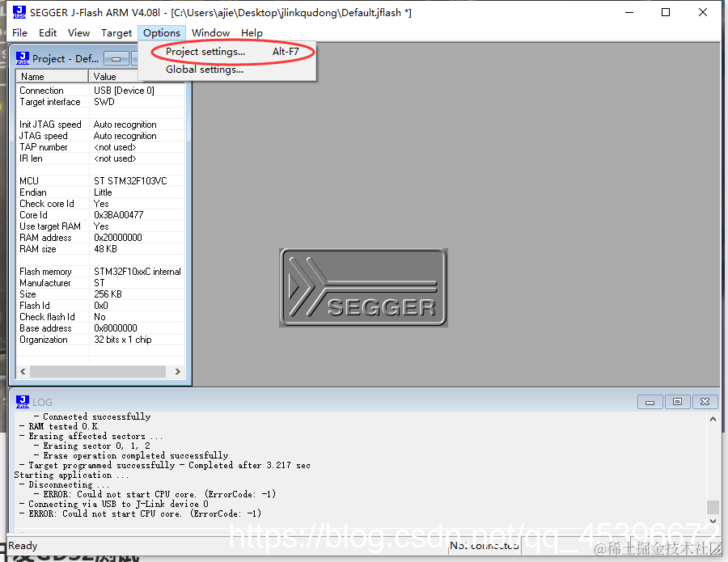Click log line 'RAM tested O.K.'
Image resolution: width=728 pixels, height=562 pixels.
click(59, 426)
